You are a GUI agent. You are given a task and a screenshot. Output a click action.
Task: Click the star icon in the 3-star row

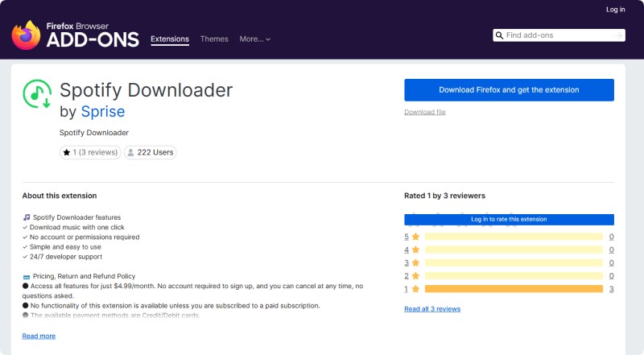tap(415, 263)
